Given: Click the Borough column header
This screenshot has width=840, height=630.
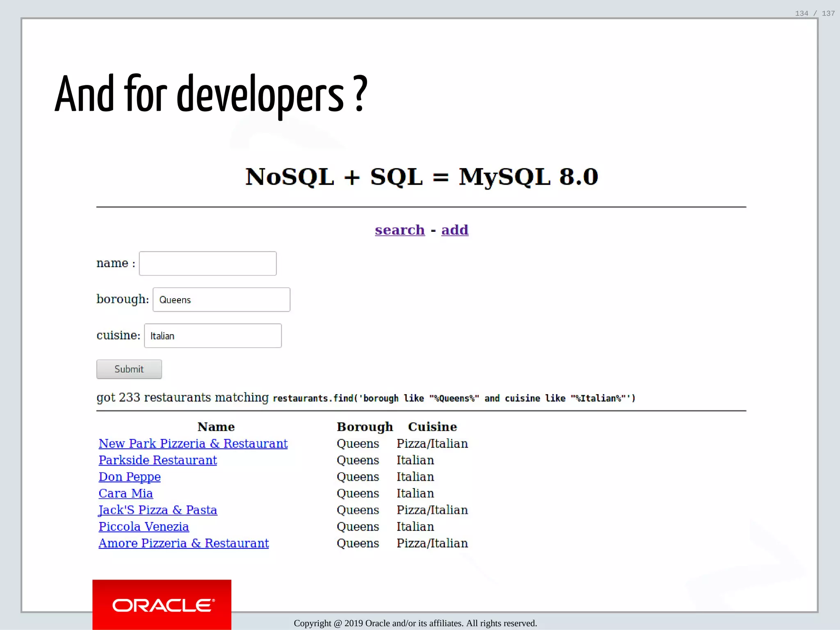Looking at the screenshot, I should (x=365, y=427).
